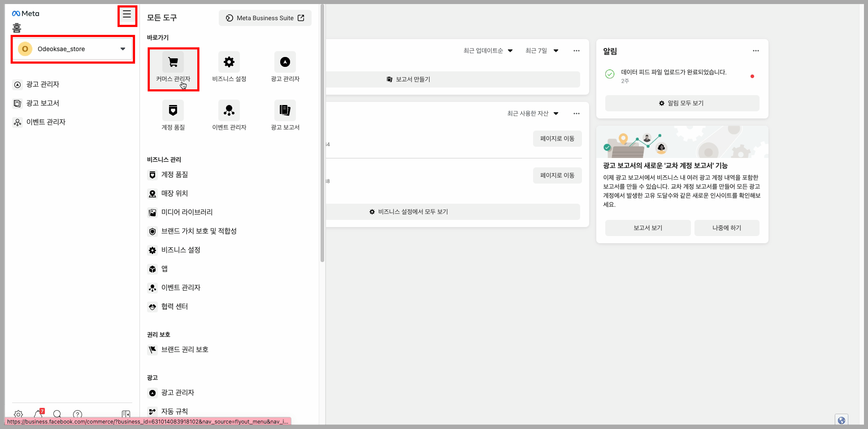Screen dimensions: 868x429
Task: Open 커머스 관리자 shortcut icon
Action: [x=173, y=69]
